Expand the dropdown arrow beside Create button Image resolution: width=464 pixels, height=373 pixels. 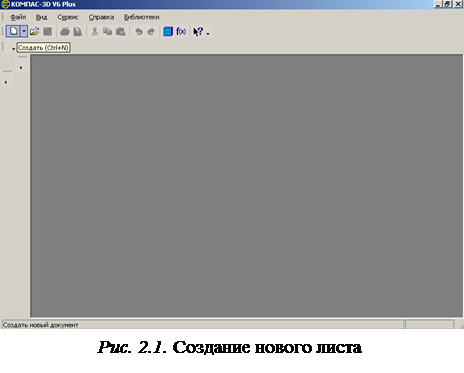[24, 32]
